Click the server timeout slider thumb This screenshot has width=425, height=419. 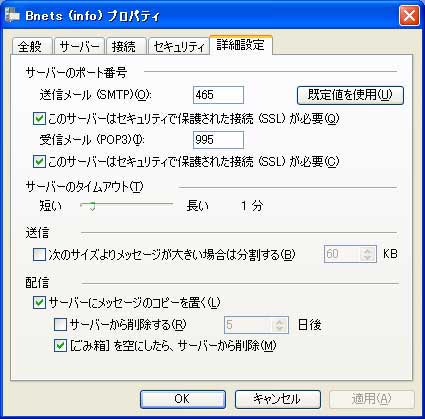tap(92, 206)
